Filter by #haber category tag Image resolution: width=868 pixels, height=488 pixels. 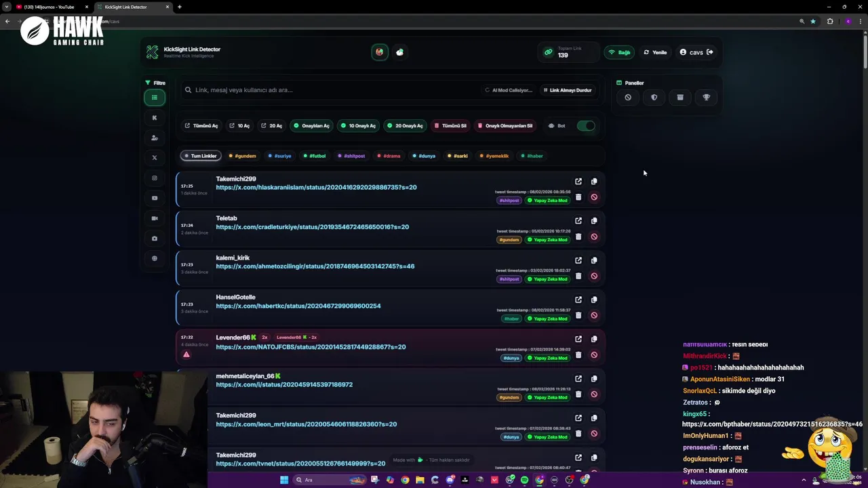click(x=532, y=156)
